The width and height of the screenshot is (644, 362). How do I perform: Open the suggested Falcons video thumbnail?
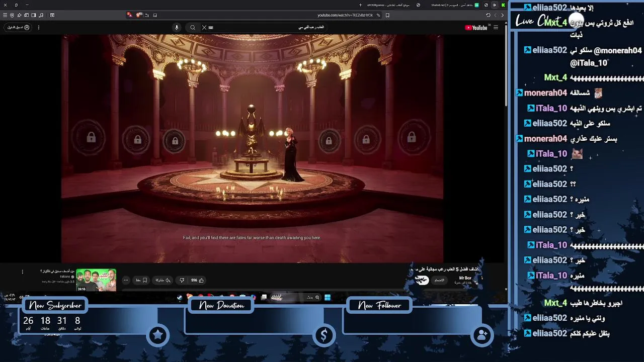point(96,280)
